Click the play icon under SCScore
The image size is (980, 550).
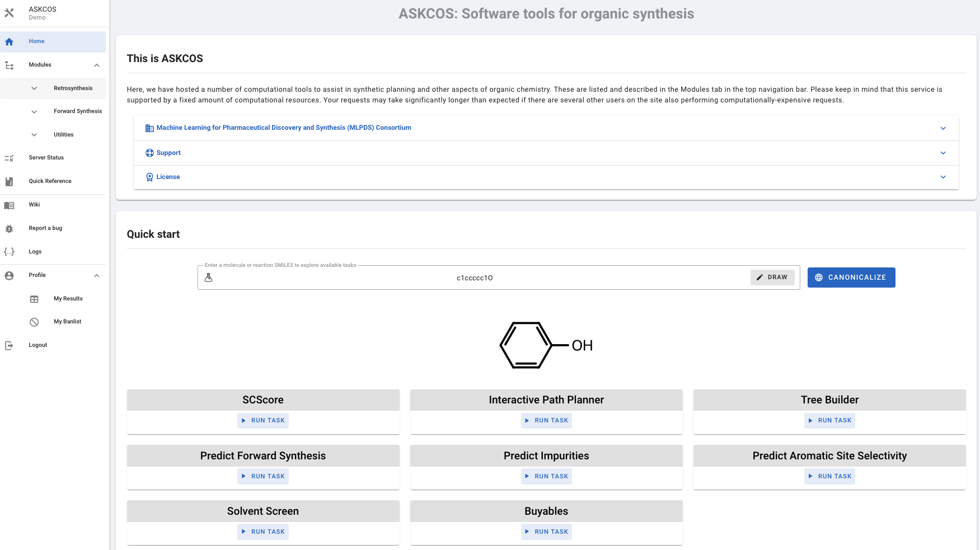point(243,421)
